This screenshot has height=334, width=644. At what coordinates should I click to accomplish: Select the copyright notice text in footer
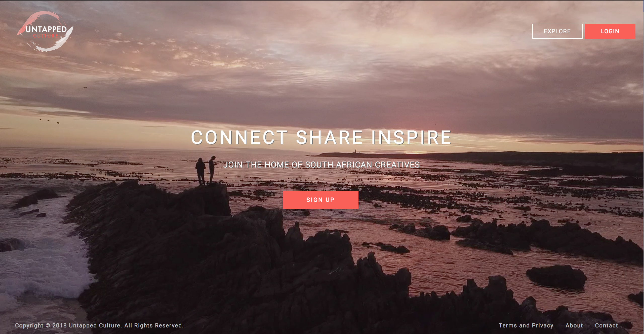[99, 325]
